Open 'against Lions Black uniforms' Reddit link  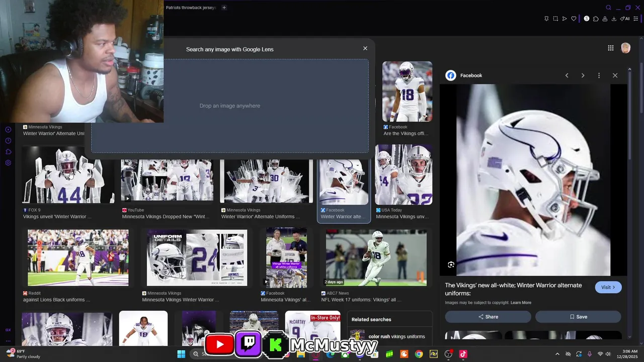pyautogui.click(x=56, y=300)
